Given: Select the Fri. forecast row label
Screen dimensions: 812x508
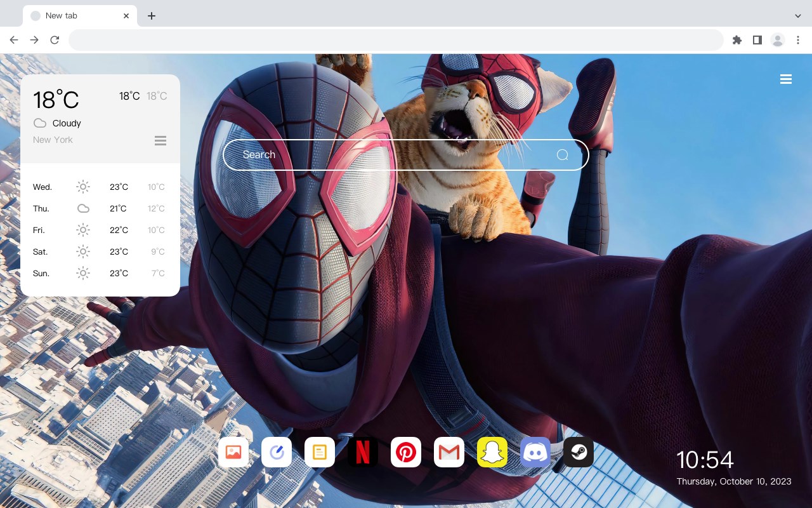Looking at the screenshot, I should 39,230.
